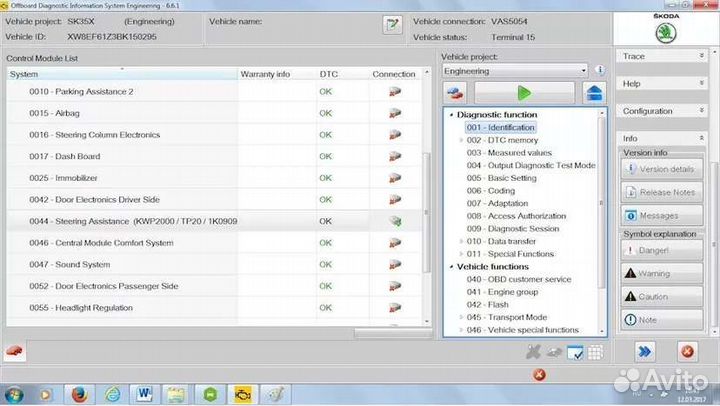
Task: Open Messages button
Action: (662, 215)
